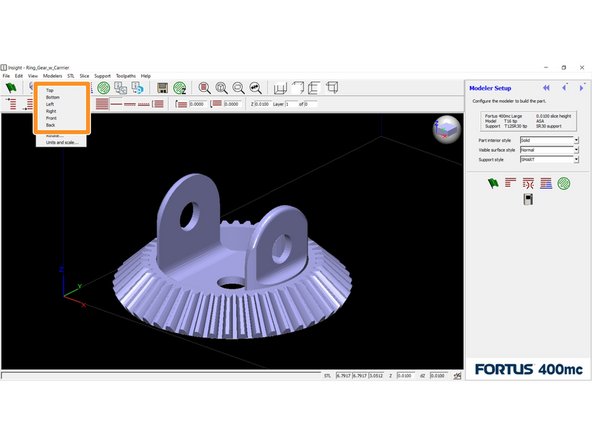Open the Part interior style dropdown

pos(576,140)
